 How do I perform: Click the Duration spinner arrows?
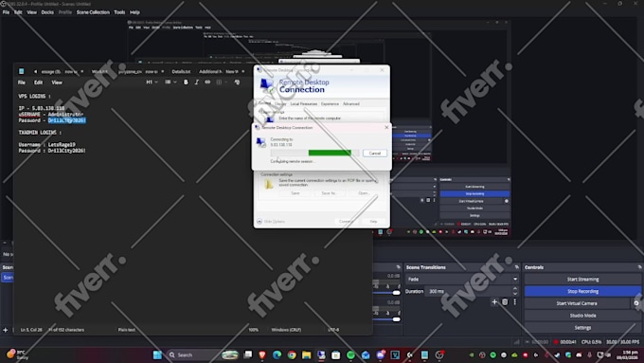click(515, 291)
